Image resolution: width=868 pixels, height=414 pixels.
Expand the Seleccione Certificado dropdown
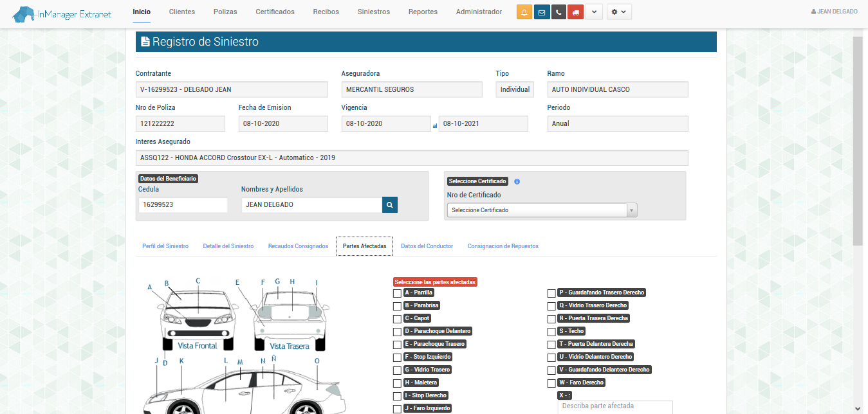point(542,210)
